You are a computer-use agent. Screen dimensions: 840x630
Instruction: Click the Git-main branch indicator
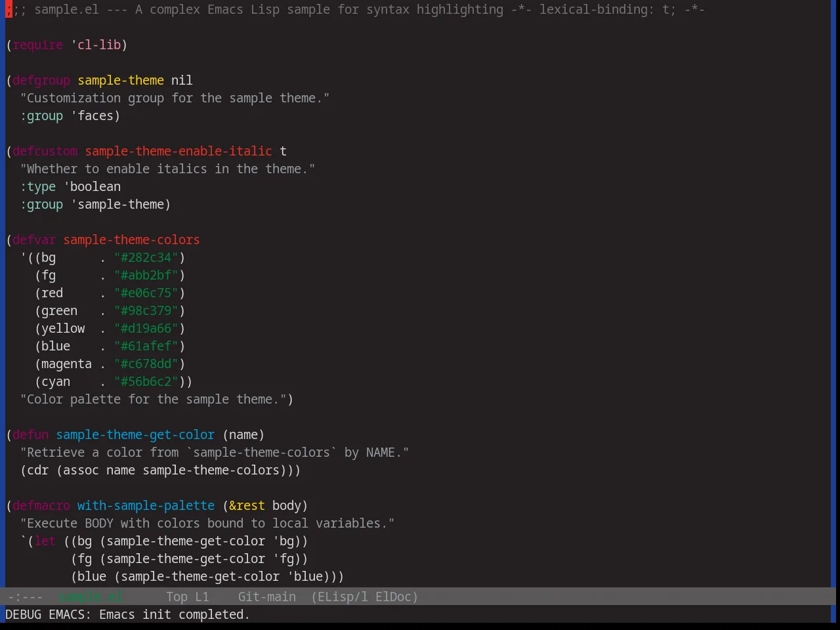(266, 597)
